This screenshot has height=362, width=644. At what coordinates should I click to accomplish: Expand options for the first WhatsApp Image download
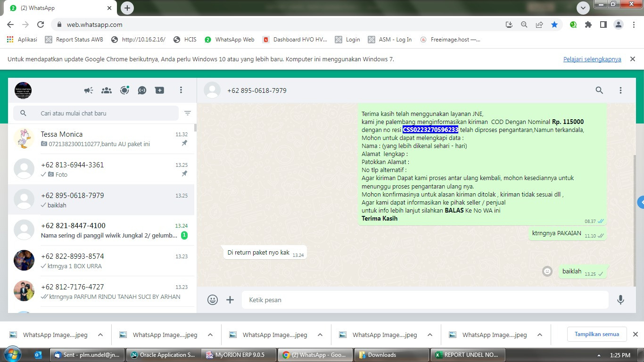coord(100,335)
